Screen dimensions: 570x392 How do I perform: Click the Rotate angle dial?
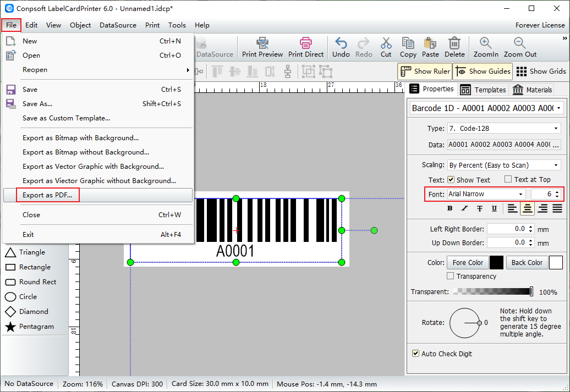465,323
